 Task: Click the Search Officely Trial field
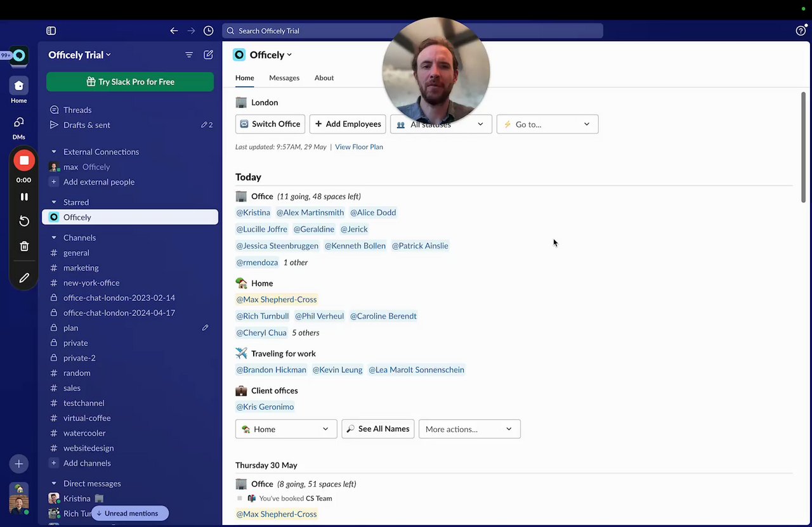412,30
